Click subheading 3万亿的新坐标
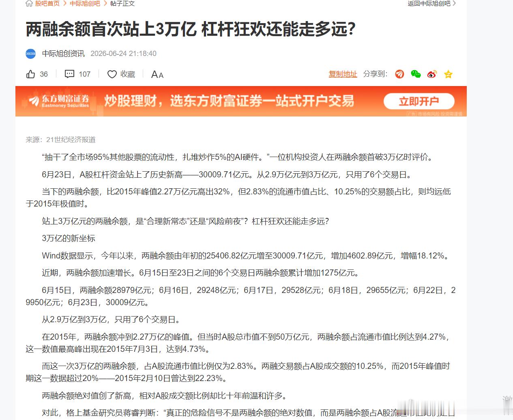This screenshot has height=420, width=513. (x=69, y=239)
